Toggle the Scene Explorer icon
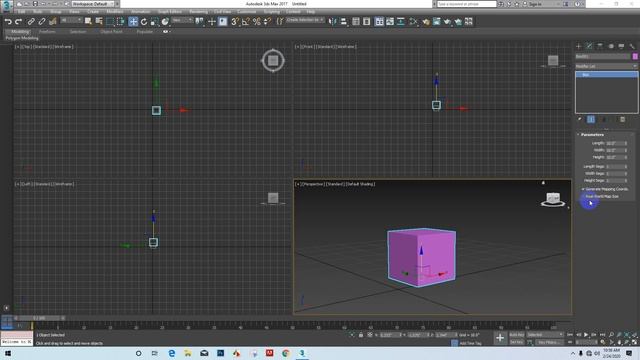 356,22
